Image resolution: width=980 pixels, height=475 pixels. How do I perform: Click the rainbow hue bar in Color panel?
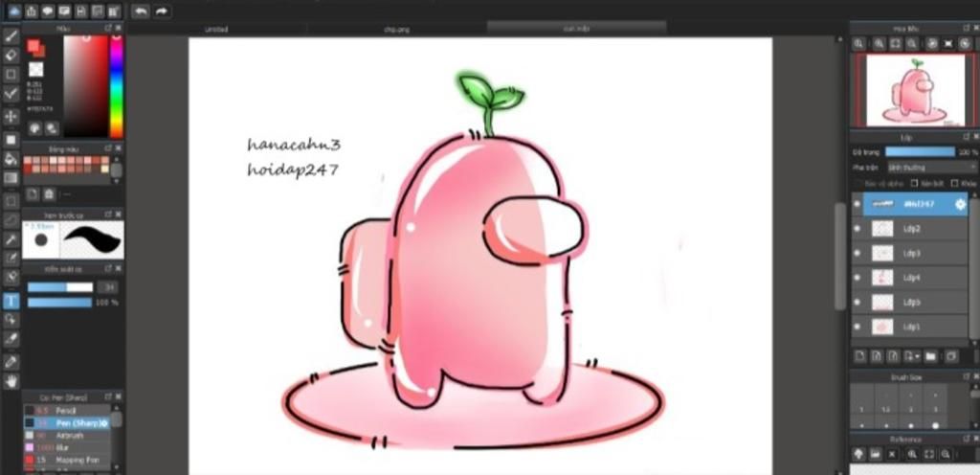(x=116, y=86)
